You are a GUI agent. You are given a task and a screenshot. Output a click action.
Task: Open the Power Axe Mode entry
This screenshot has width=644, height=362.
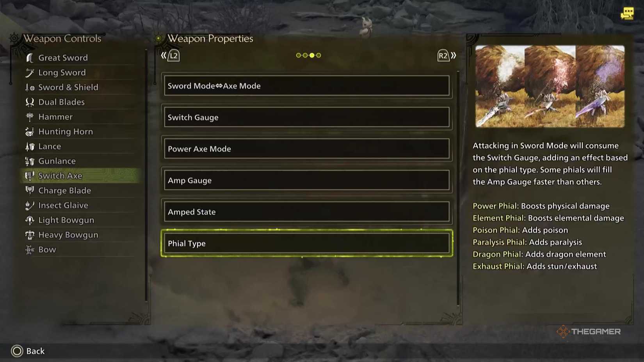point(307,149)
